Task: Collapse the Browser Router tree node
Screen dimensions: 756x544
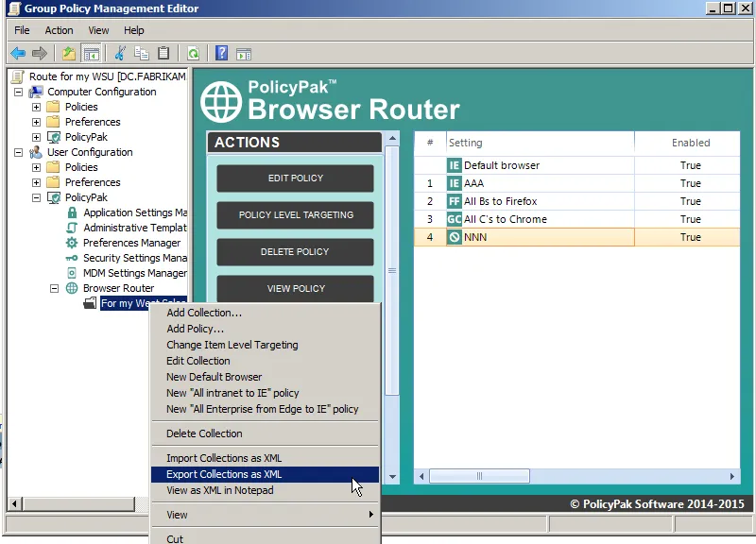Action: coord(55,288)
